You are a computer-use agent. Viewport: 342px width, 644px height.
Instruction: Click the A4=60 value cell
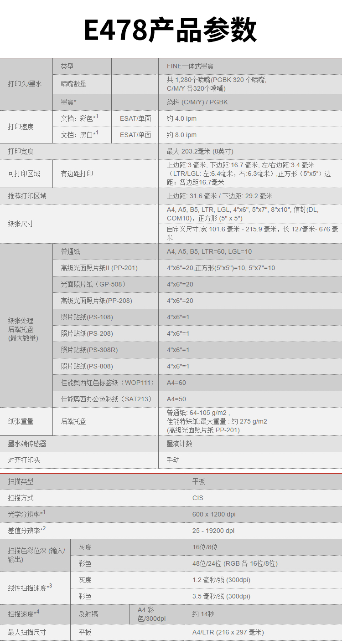tap(250, 383)
